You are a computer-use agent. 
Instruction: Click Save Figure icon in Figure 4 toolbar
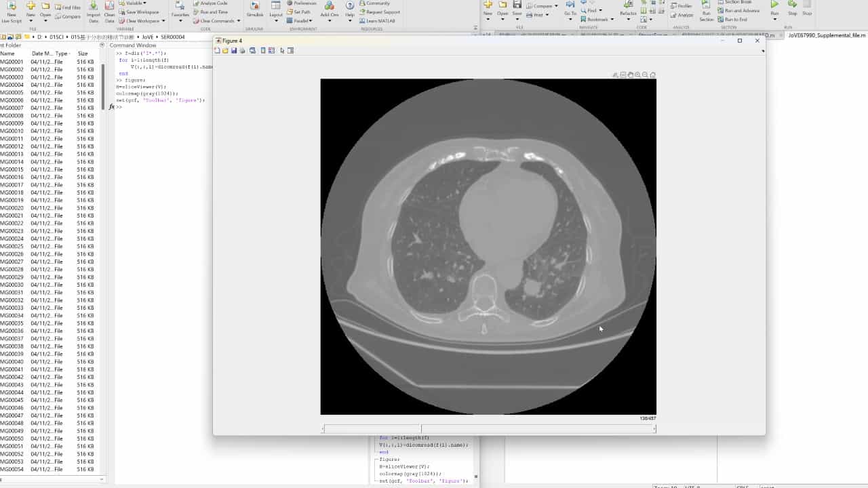pyautogui.click(x=234, y=51)
